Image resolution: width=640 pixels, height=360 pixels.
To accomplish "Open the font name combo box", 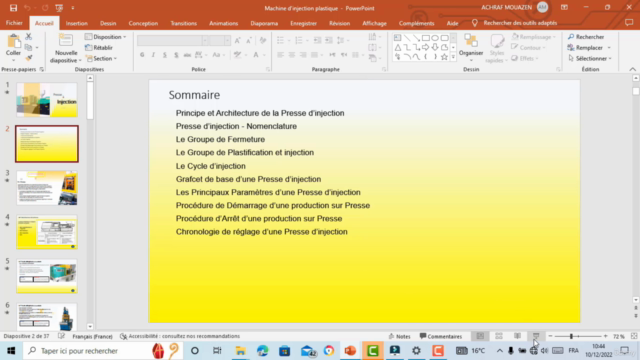I will click(173, 40).
